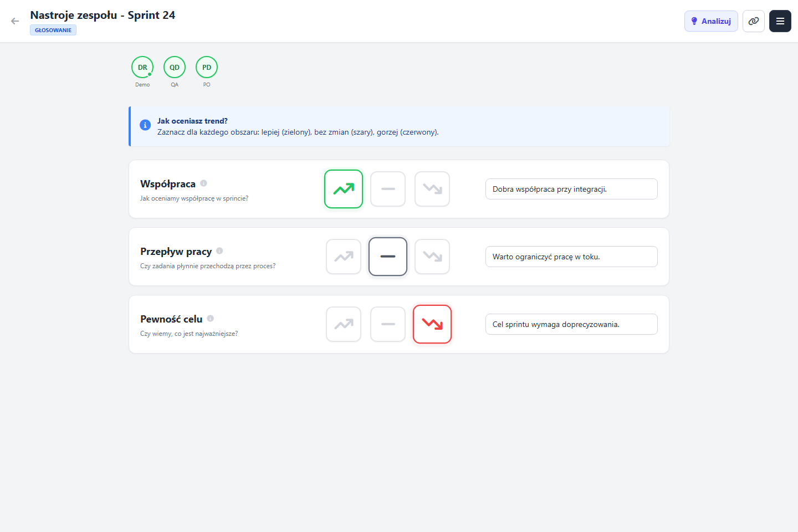Image resolution: width=798 pixels, height=532 pixels.
Task: Copy session link via chain icon
Action: [754, 21]
